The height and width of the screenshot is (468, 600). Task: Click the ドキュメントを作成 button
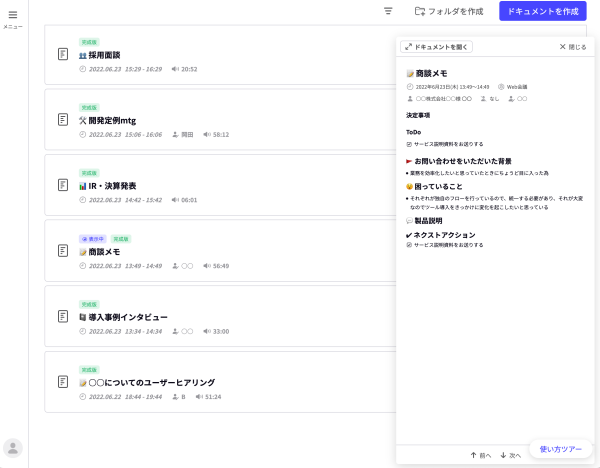[x=542, y=11]
